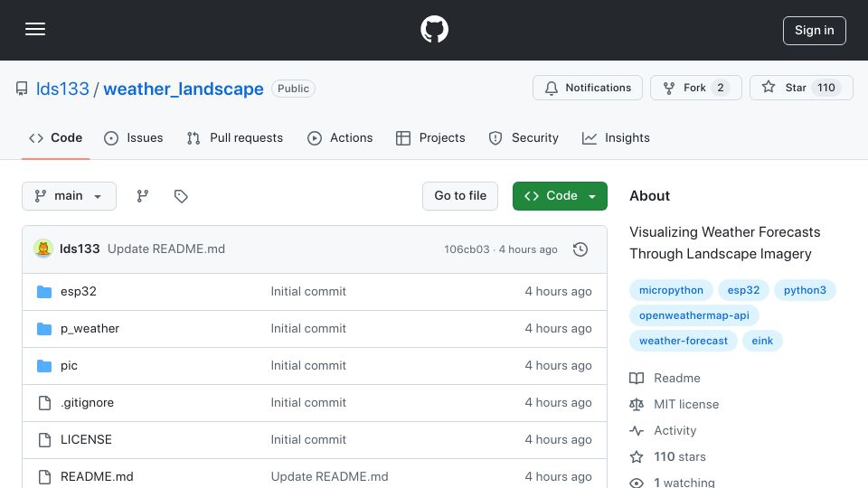Switch to the Code tab

click(56, 137)
